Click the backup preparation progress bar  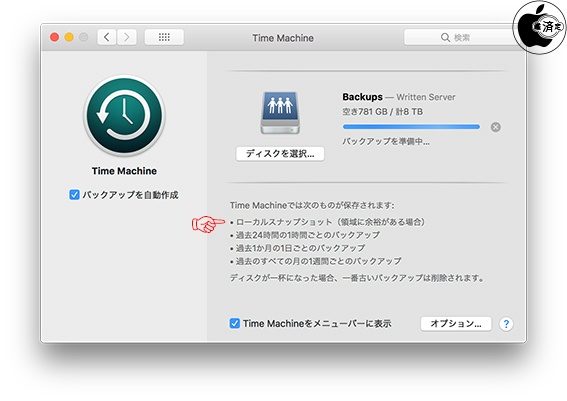tap(411, 127)
